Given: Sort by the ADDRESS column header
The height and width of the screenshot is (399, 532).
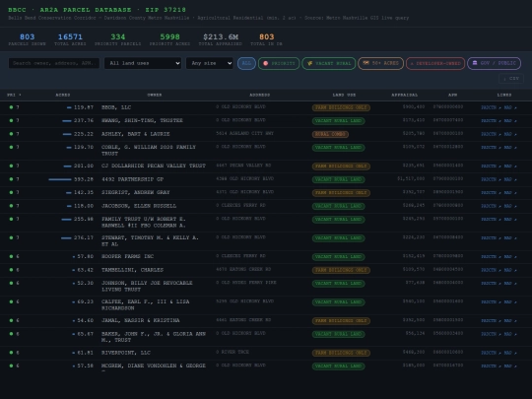Looking at the screenshot, I should pyautogui.click(x=259, y=95).
